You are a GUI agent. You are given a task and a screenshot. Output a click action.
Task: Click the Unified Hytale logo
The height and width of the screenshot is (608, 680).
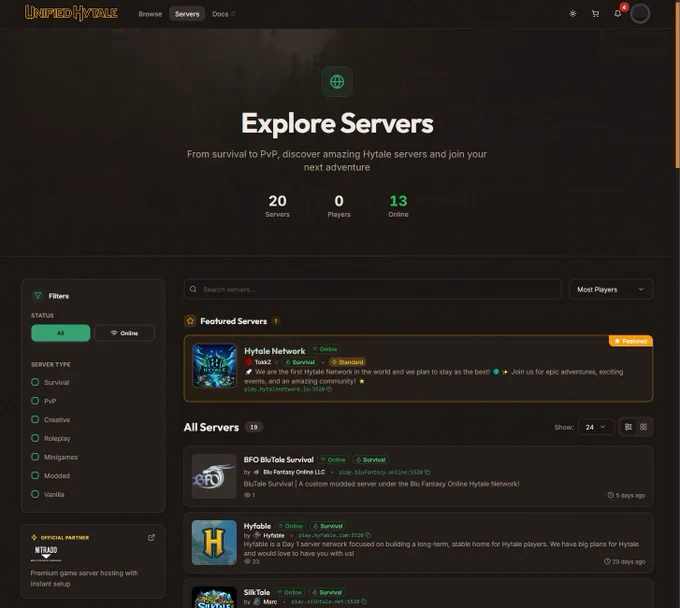tap(71, 13)
